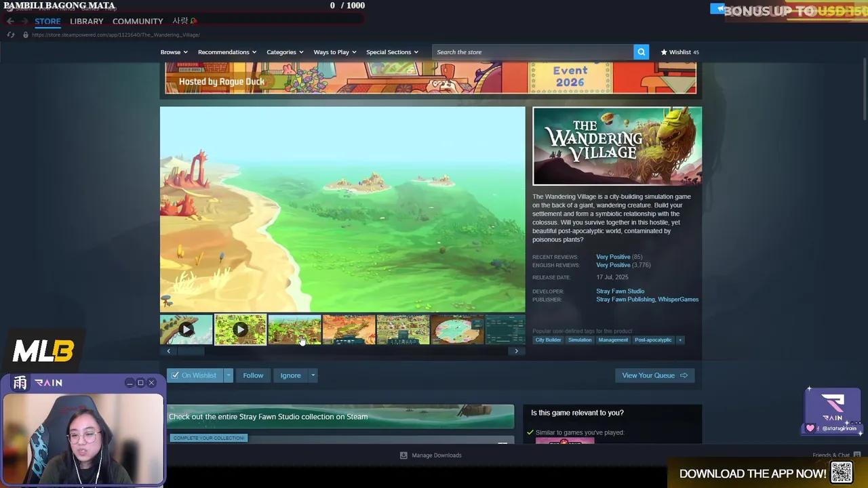
Task: Toggle the On Wishlist checkbox button
Action: click(x=195, y=375)
